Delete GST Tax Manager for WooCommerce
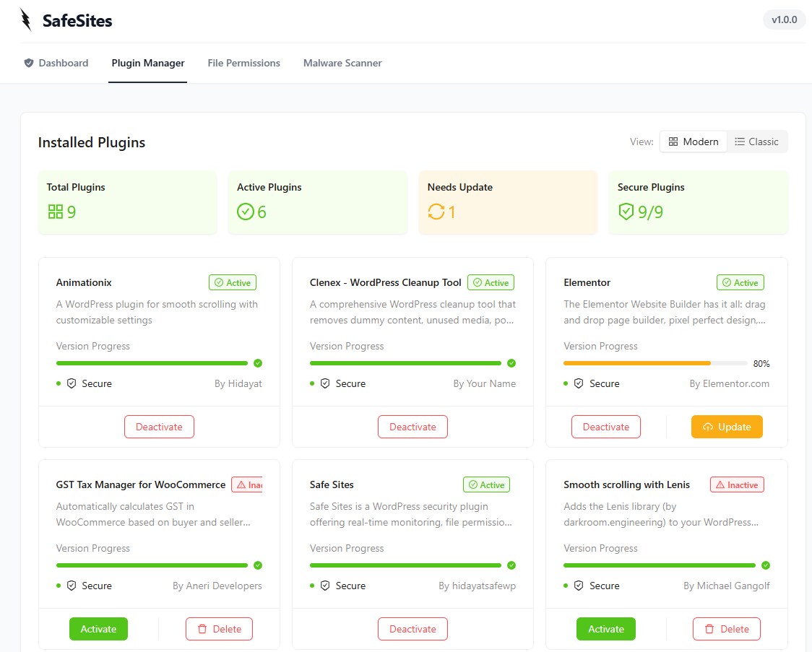Viewport: 812px width, 652px height. tap(219, 629)
